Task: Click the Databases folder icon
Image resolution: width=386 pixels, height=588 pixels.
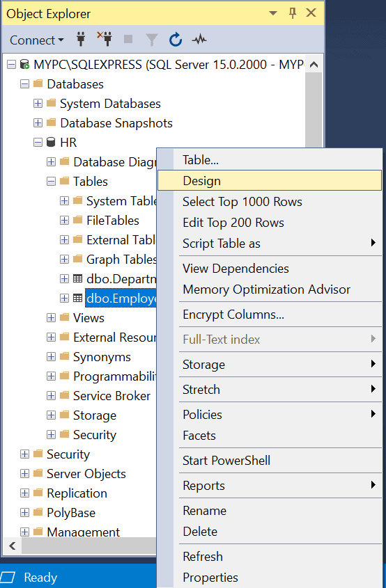Action: coord(38,84)
